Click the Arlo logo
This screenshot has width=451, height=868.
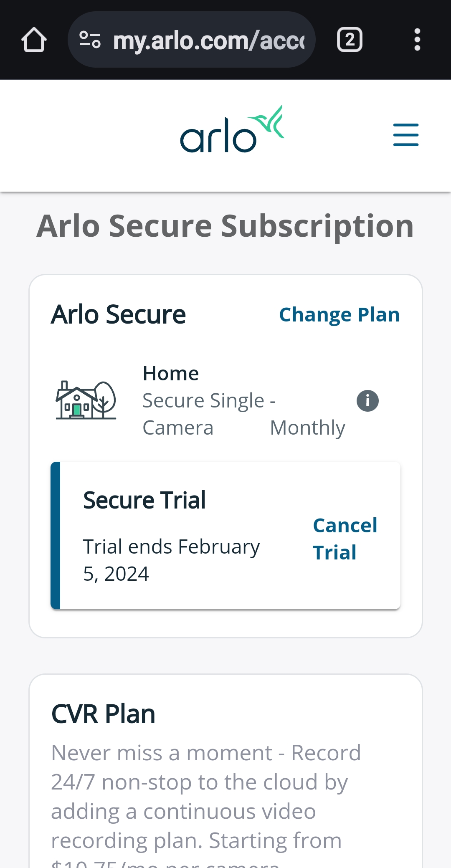(232, 129)
